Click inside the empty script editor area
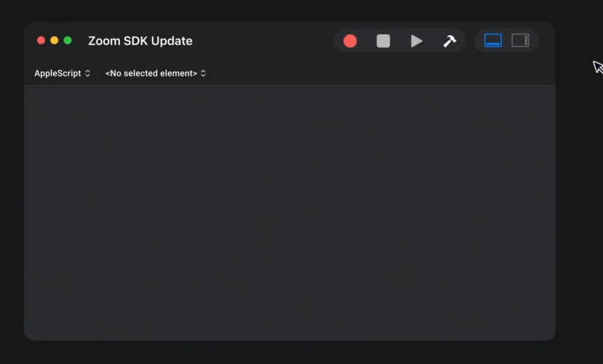Image resolution: width=603 pixels, height=364 pixels. pos(289,212)
